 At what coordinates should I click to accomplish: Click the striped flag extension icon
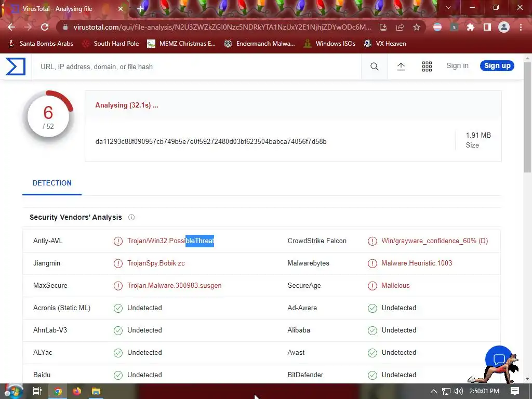437,27
